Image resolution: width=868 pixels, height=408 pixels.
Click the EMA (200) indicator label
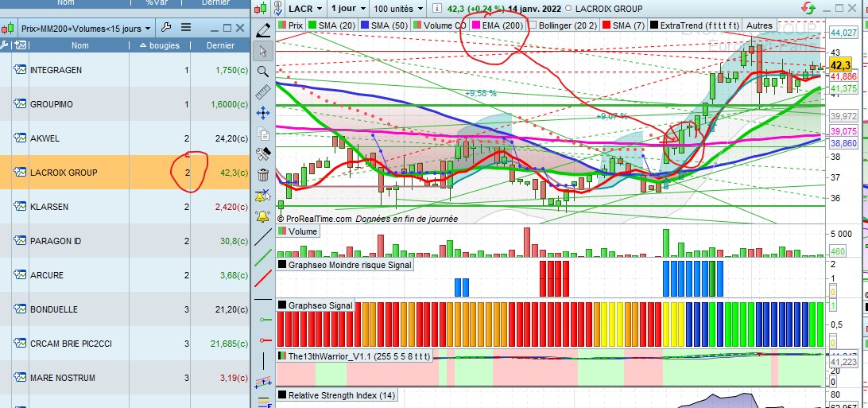pos(497,25)
